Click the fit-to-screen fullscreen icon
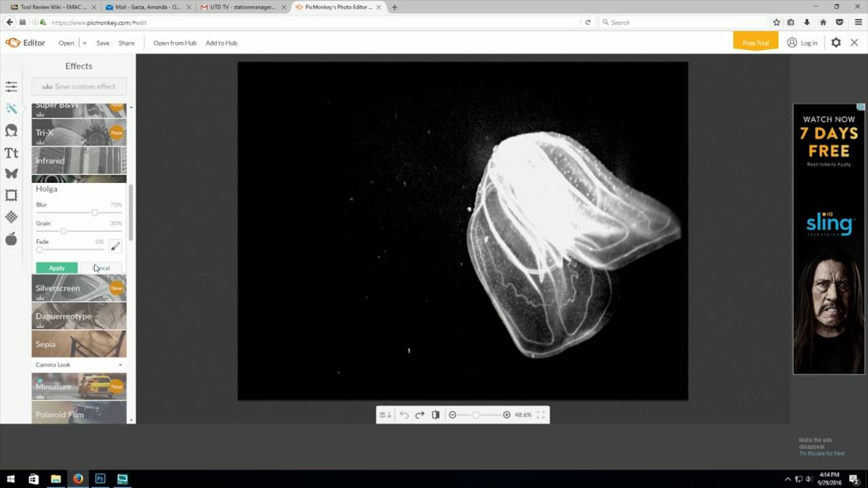Image resolution: width=868 pixels, height=488 pixels. point(540,415)
